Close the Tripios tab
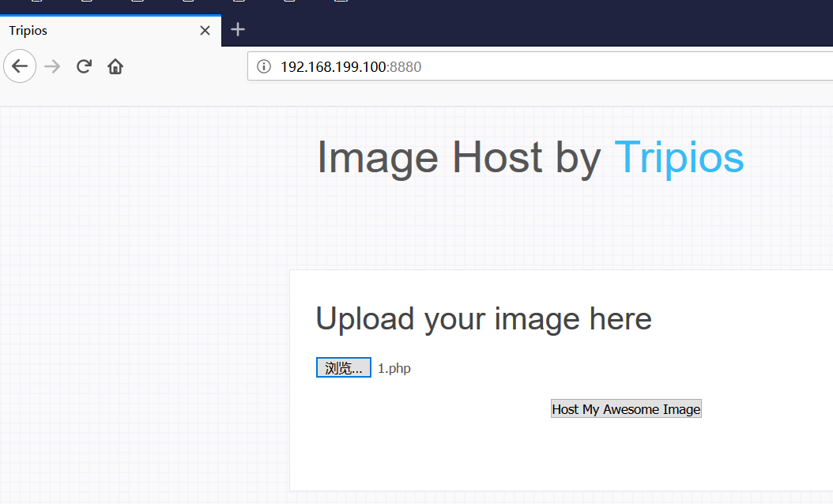 pyautogui.click(x=205, y=30)
